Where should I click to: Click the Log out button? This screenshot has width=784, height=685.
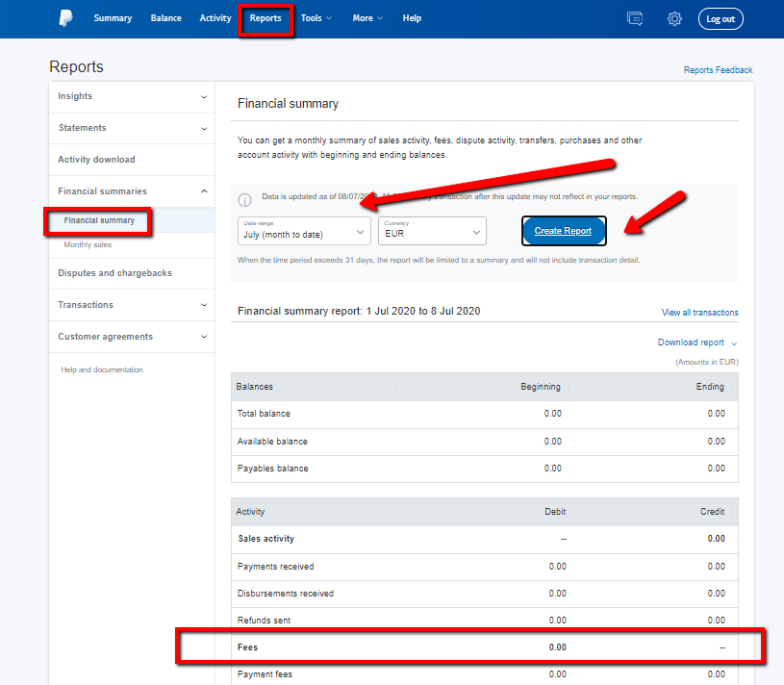pos(721,19)
